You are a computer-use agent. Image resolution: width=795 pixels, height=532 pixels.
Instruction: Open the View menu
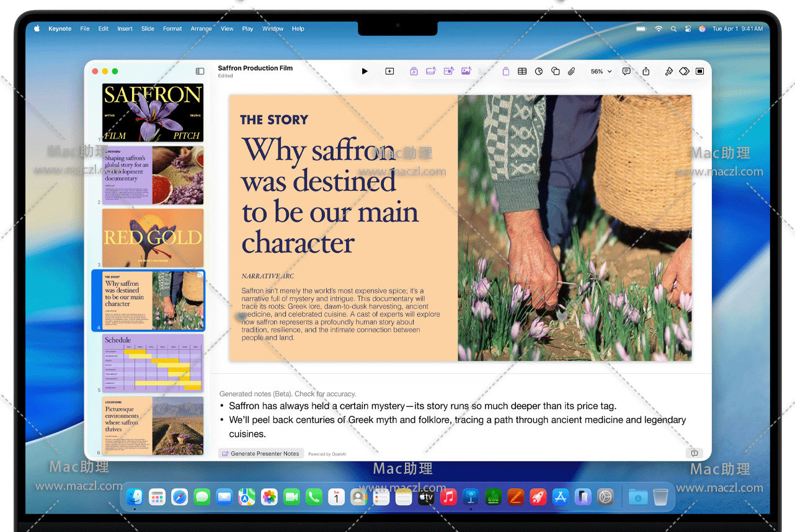228,29
